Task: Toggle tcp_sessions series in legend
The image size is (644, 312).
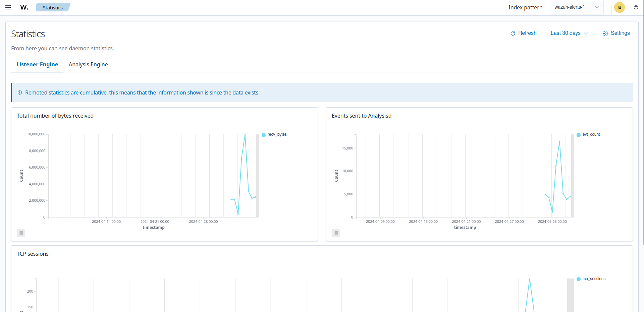Action: coord(594,279)
